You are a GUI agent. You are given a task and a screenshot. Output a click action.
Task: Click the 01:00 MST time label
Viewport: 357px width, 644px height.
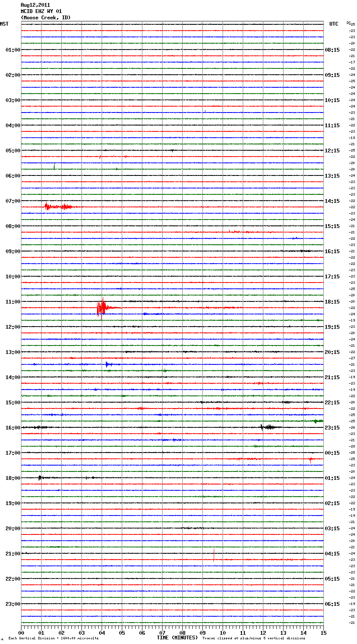(13, 50)
